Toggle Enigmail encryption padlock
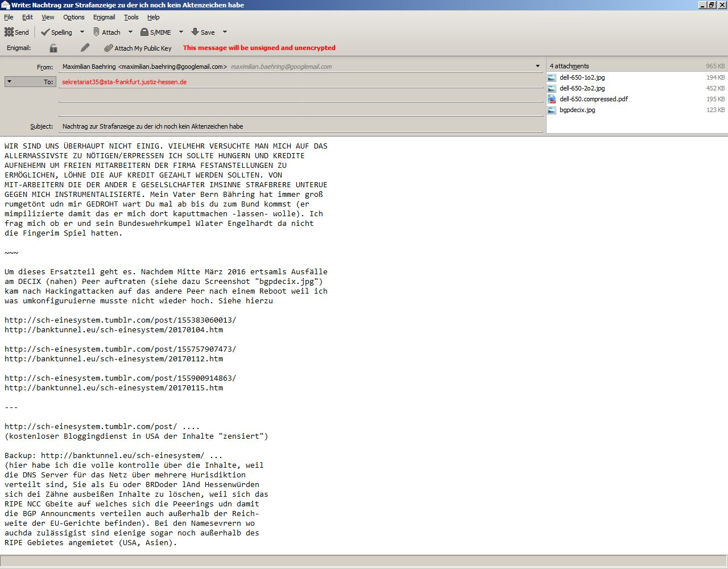 pyautogui.click(x=53, y=48)
